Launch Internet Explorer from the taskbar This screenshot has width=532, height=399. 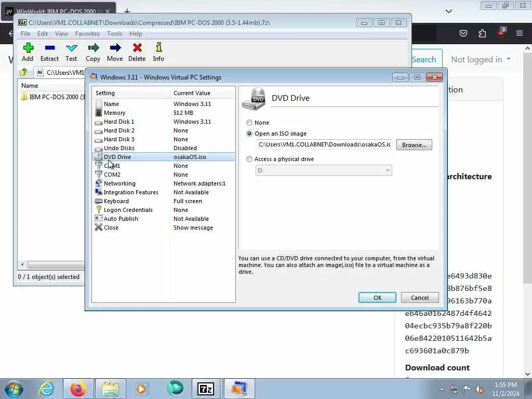tap(46, 389)
